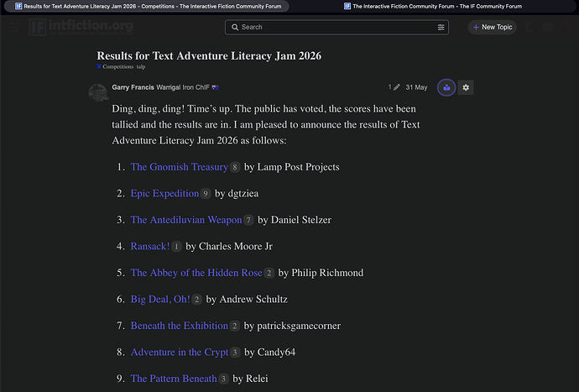Click the flag icon next to Iron ChIF
The height and width of the screenshot is (392, 579).
[x=215, y=87]
